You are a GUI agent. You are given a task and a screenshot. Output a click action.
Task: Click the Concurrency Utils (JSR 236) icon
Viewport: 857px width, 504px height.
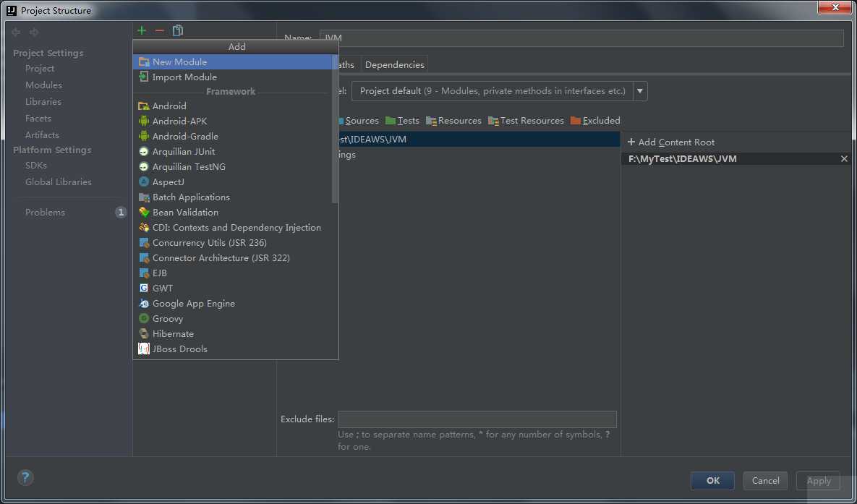click(x=144, y=243)
